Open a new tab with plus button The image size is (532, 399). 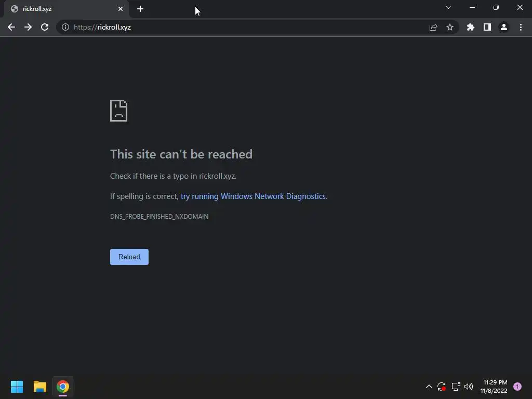(140, 9)
